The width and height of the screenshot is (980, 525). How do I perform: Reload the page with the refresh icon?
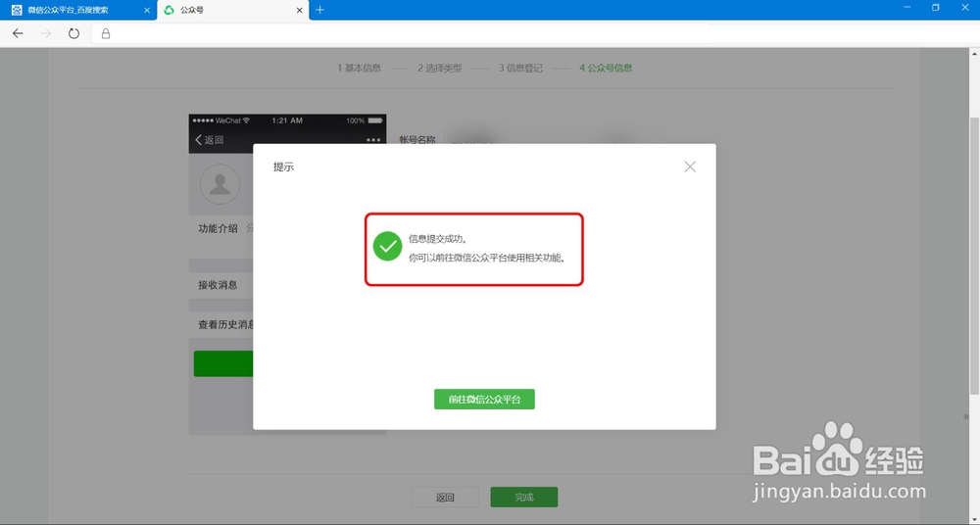click(x=73, y=33)
